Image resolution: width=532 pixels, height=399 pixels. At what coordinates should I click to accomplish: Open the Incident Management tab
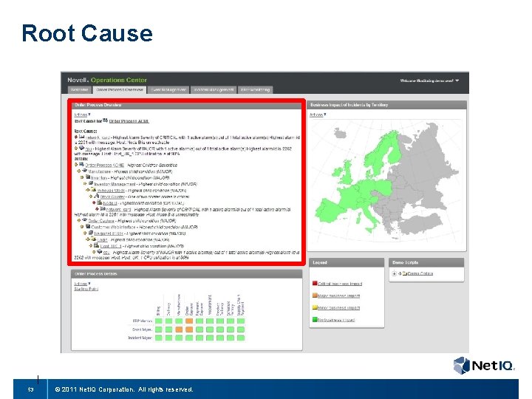point(214,90)
